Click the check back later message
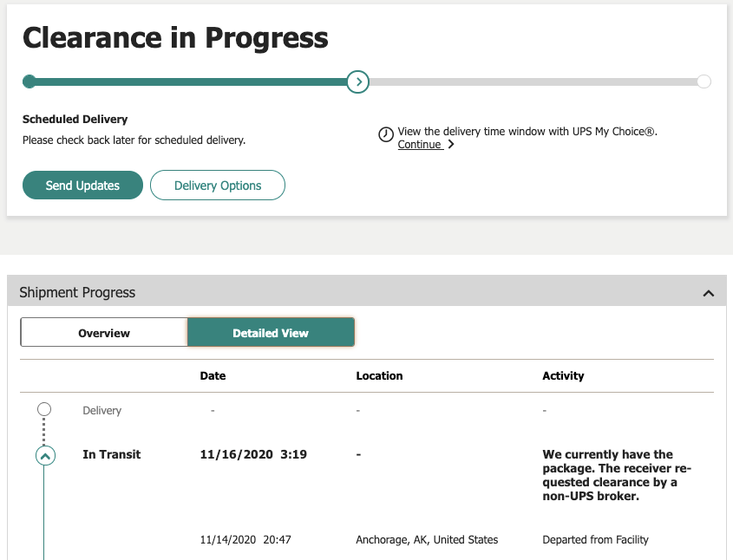The image size is (733, 560). point(134,140)
